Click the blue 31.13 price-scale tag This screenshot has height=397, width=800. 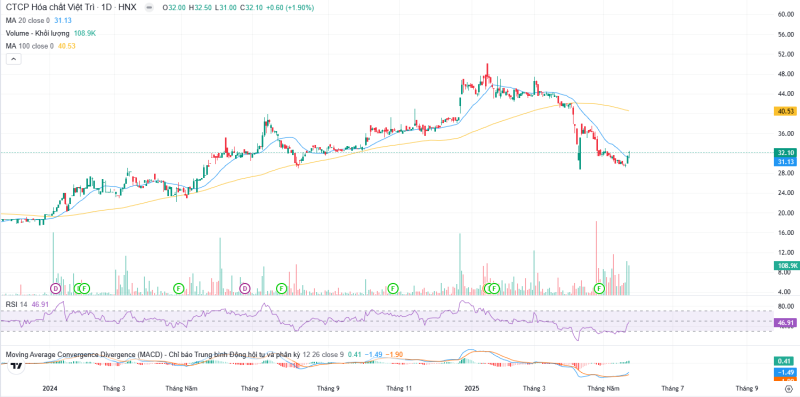(785, 162)
